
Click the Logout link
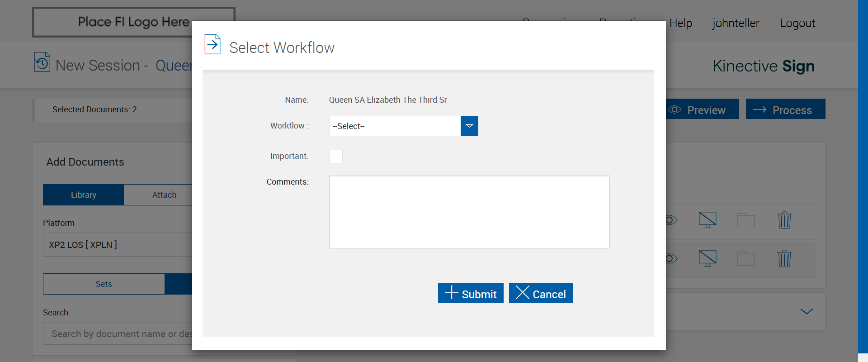click(x=797, y=23)
